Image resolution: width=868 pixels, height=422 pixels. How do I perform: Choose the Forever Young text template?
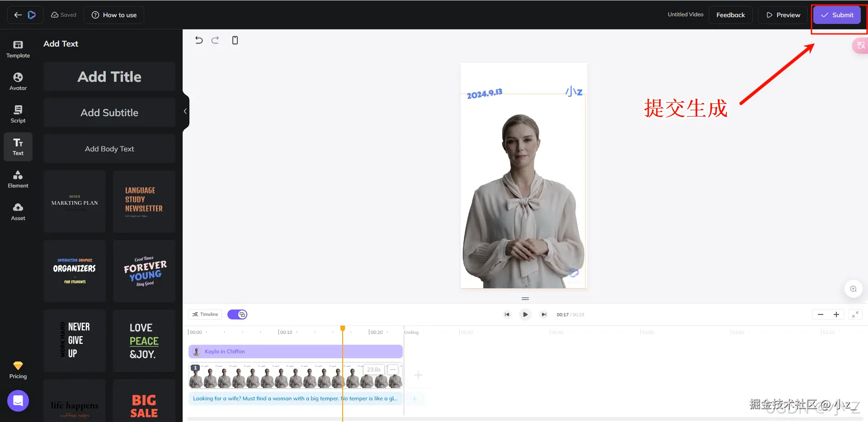pyautogui.click(x=144, y=271)
